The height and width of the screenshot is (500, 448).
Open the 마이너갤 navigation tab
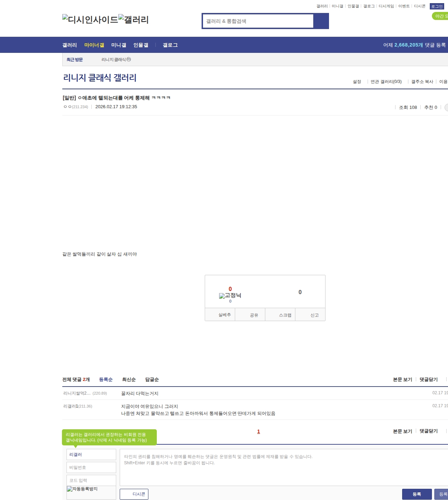pyautogui.click(x=94, y=45)
